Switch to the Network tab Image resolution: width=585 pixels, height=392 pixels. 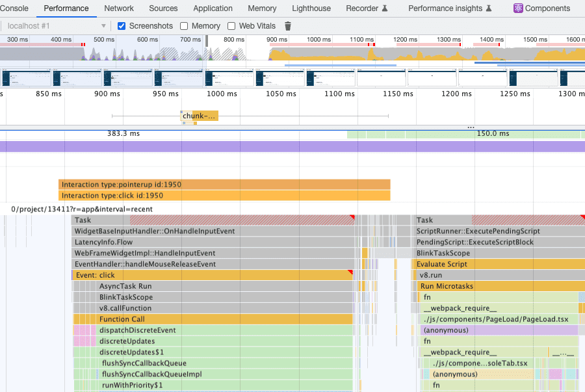(119, 8)
